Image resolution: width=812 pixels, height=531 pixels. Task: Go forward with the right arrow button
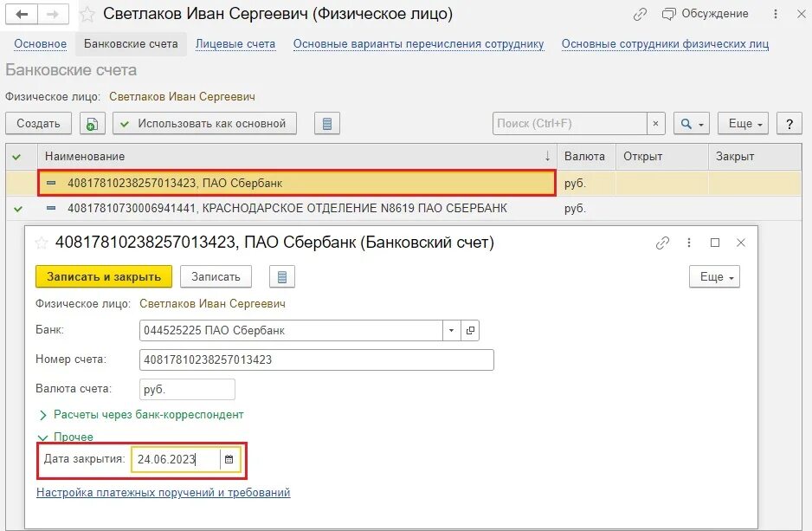[x=53, y=14]
